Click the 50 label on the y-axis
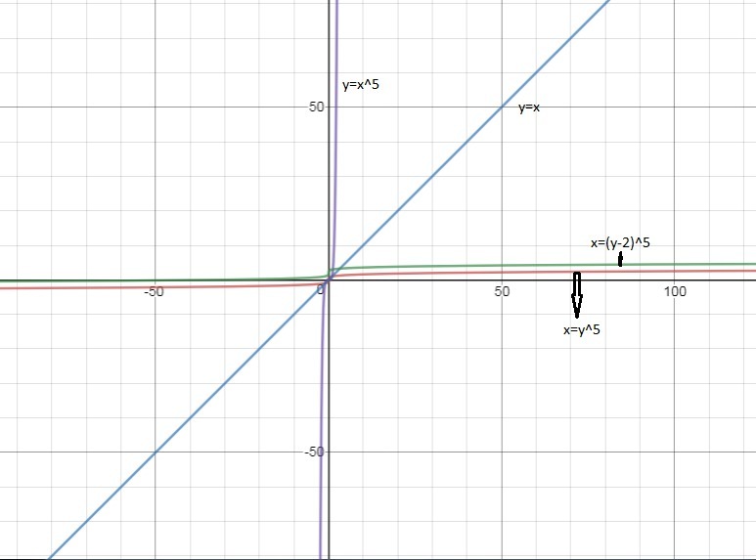Viewport: 756px width, 560px height. tap(316, 107)
